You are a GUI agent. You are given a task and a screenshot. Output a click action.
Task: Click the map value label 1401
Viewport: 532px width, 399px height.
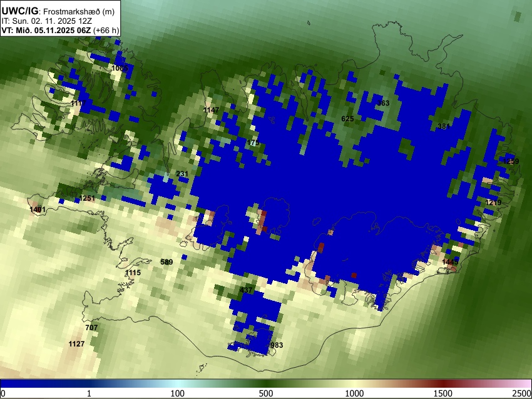click(38, 210)
